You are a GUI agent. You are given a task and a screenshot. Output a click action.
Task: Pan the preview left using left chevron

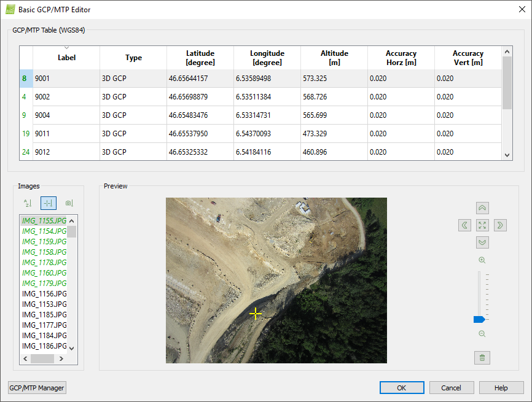(465, 225)
